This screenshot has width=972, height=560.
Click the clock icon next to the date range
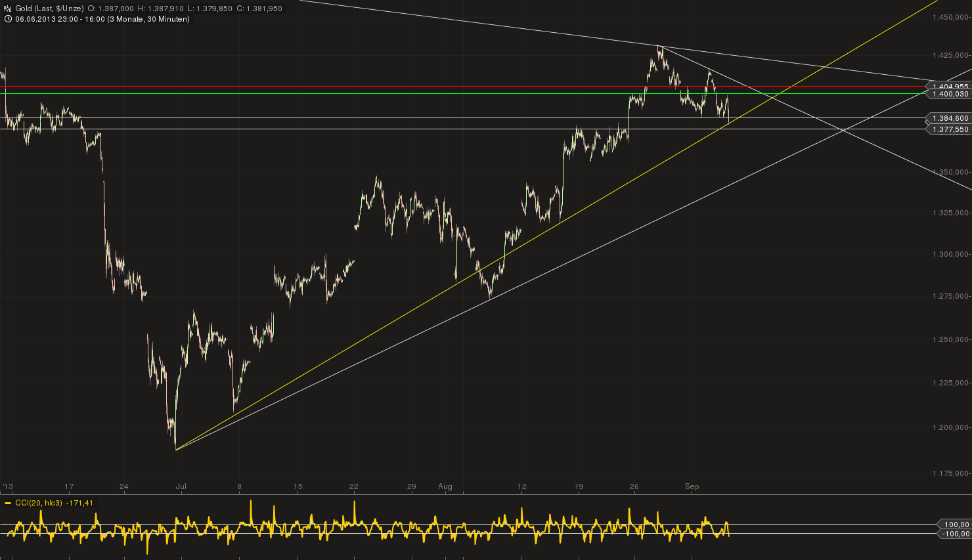tap(7, 19)
